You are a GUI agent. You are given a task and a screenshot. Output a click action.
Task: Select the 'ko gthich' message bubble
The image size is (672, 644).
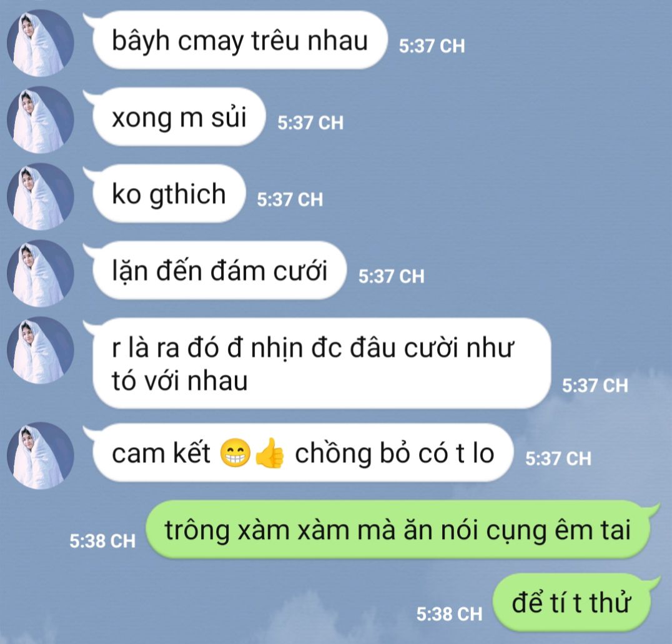[x=165, y=194]
